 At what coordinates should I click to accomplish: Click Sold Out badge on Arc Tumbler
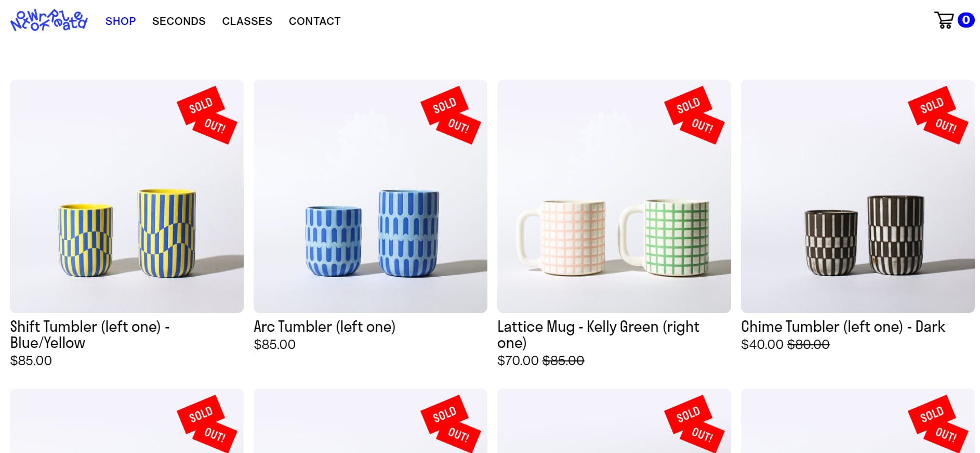(x=451, y=115)
